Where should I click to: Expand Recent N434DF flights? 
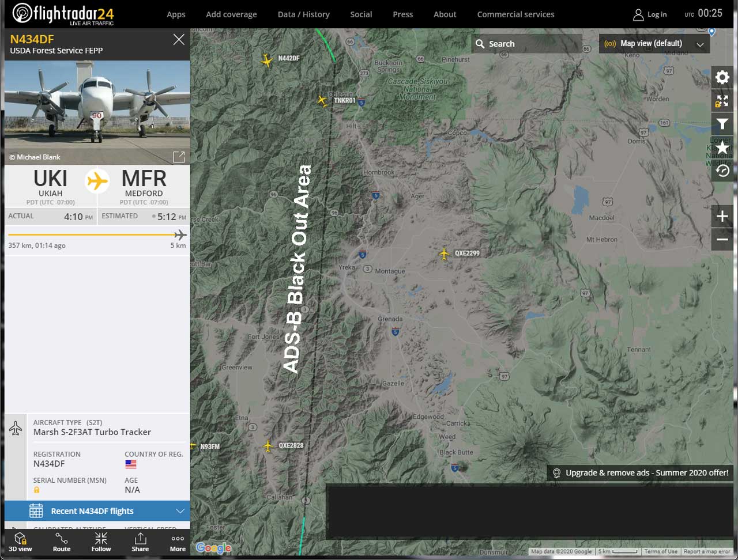97,511
